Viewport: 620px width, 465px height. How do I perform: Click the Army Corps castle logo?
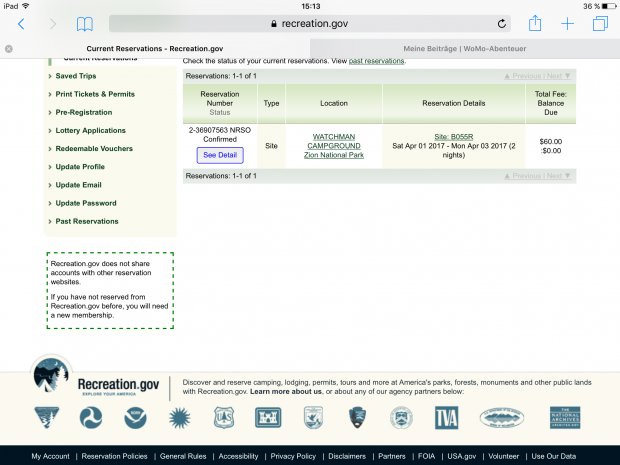268,418
